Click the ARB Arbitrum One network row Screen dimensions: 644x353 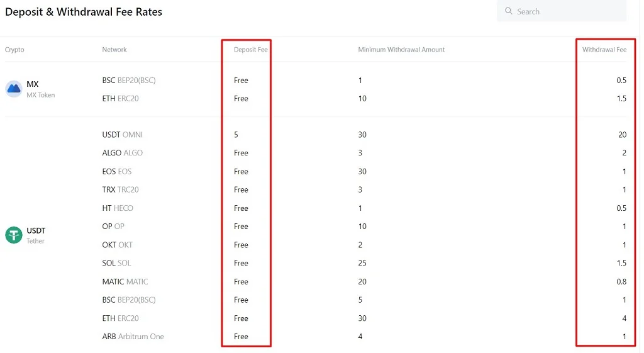(x=316, y=337)
